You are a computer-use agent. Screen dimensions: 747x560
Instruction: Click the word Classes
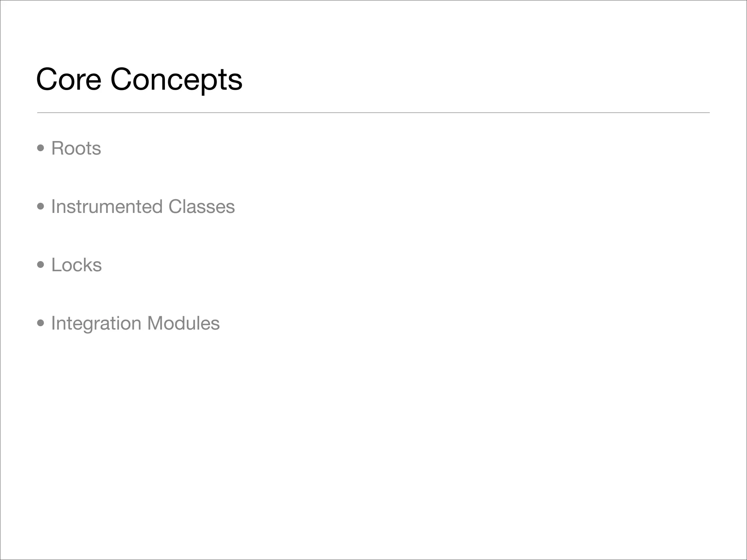point(202,207)
